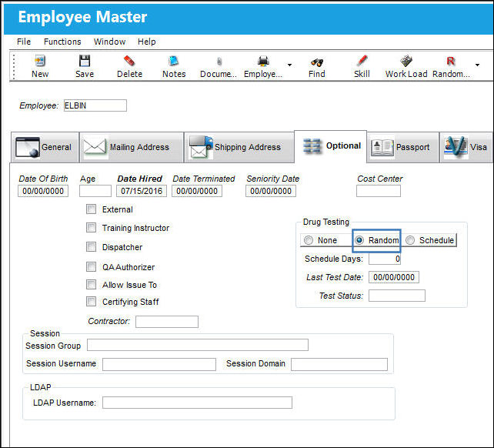
Task: Toggle the Dispatcher checkbox
Action: (x=91, y=247)
